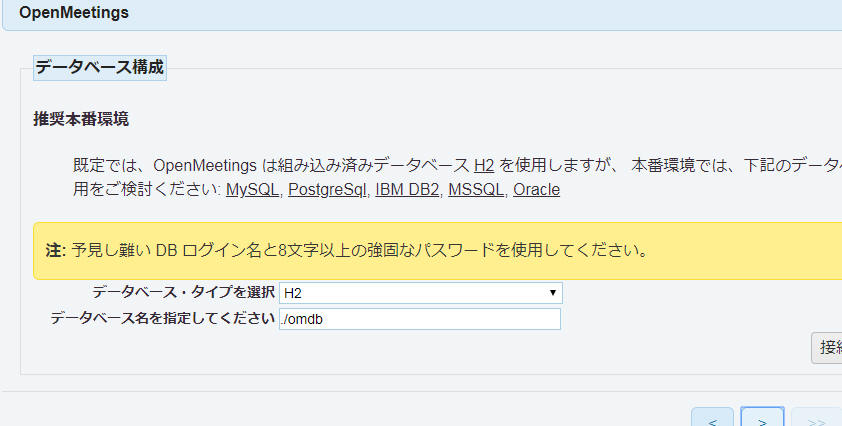Click the MySQL link
The image size is (842, 426).
pyautogui.click(x=252, y=189)
